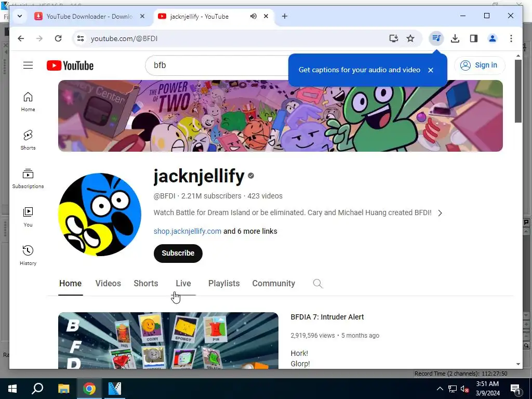Dismiss the captions tooltip with X
This screenshot has width=532, height=399.
point(431,70)
